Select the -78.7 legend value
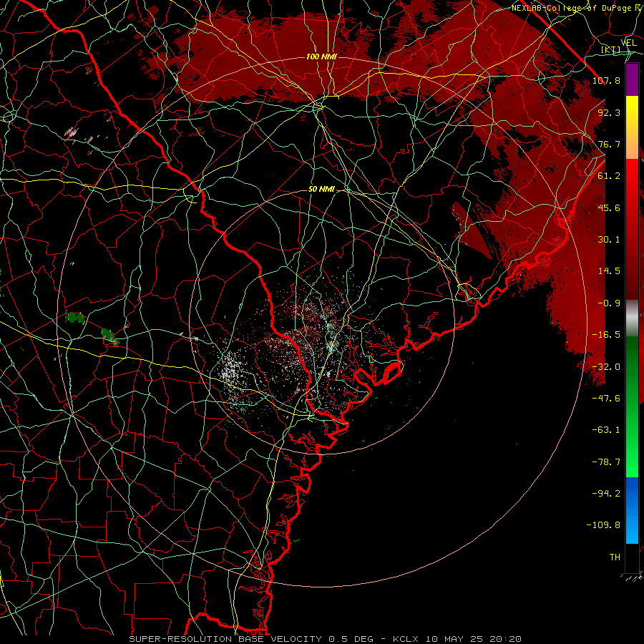 [x=606, y=462]
